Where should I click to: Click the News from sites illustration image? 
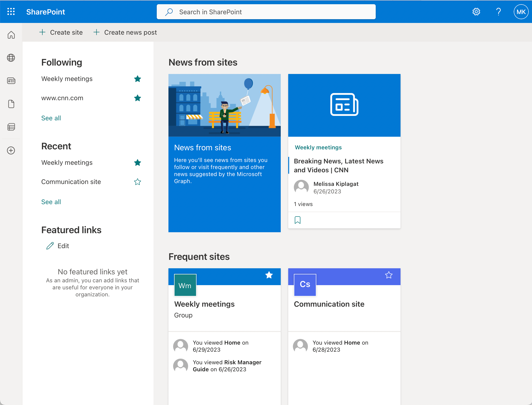[x=224, y=105]
